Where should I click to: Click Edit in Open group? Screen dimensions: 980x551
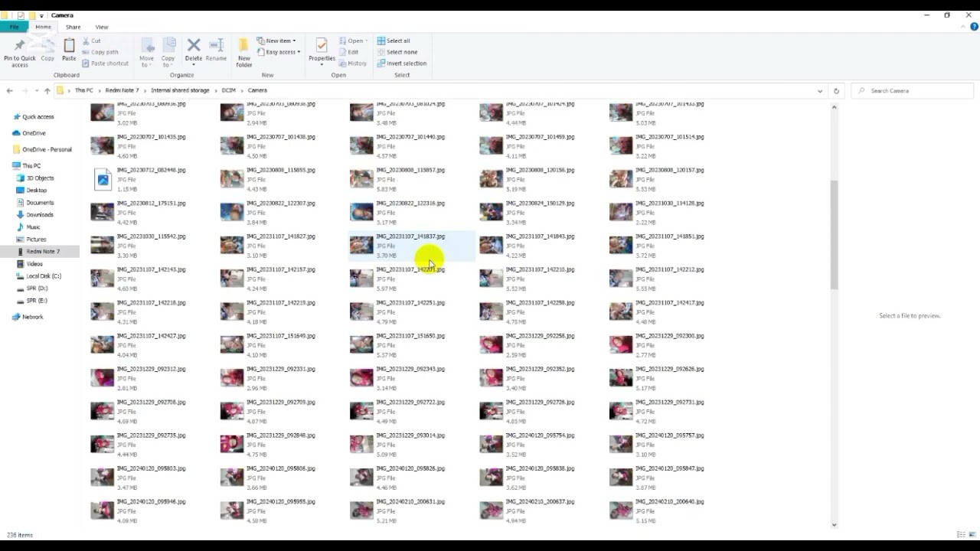coord(348,52)
